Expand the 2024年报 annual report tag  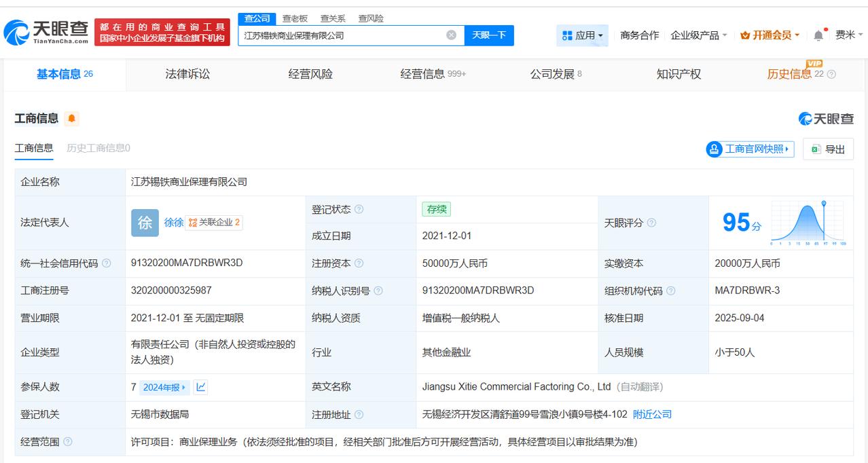(x=164, y=387)
